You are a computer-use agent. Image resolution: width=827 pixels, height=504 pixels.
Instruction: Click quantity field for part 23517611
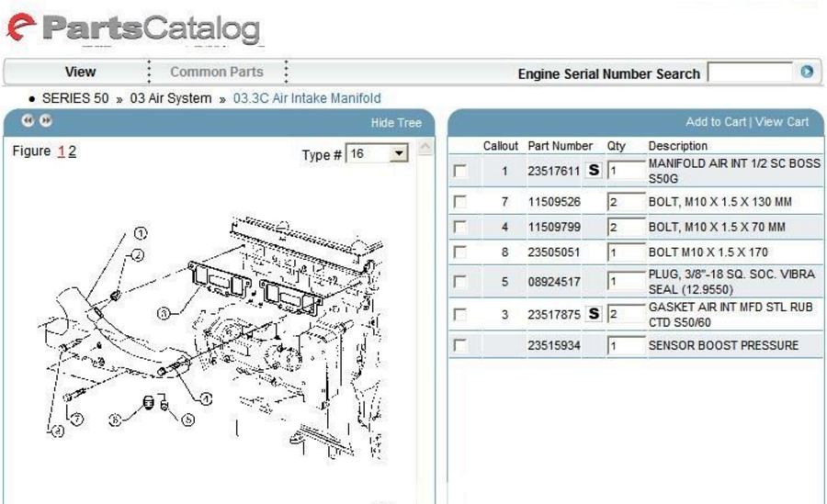click(626, 170)
